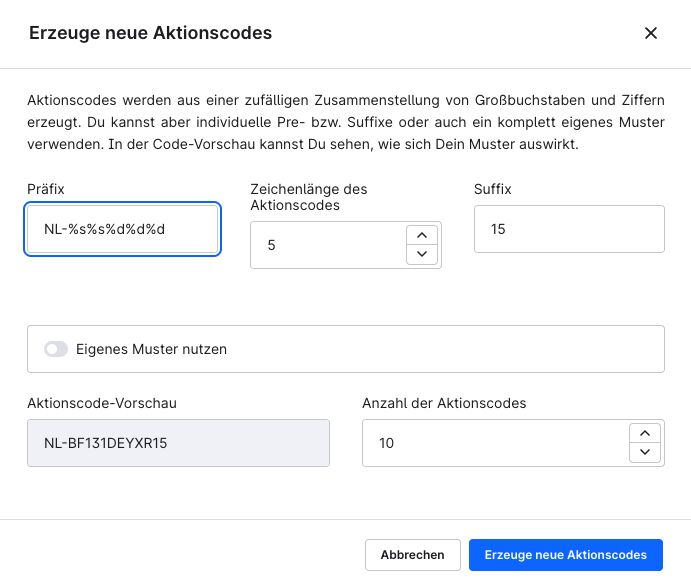Viewport: 691px width, 586px height.
Task: Click the Aktionscode-Vorschau label
Action: tap(102, 404)
